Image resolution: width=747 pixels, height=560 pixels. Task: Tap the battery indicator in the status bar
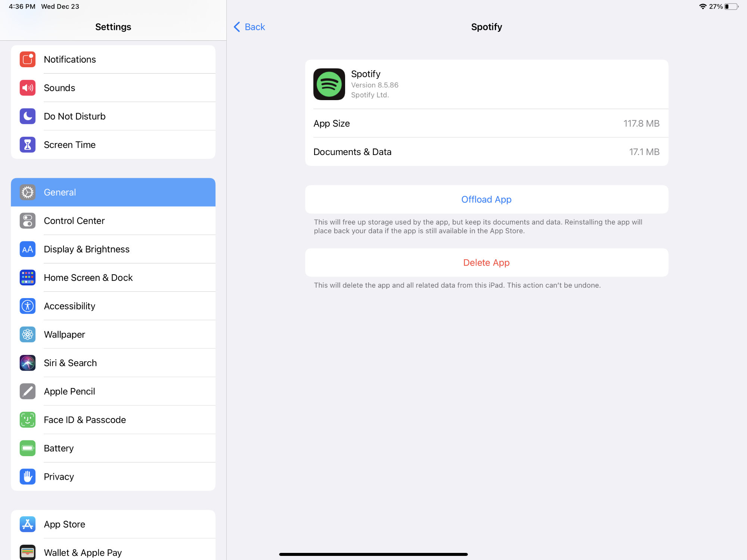pyautogui.click(x=731, y=6)
